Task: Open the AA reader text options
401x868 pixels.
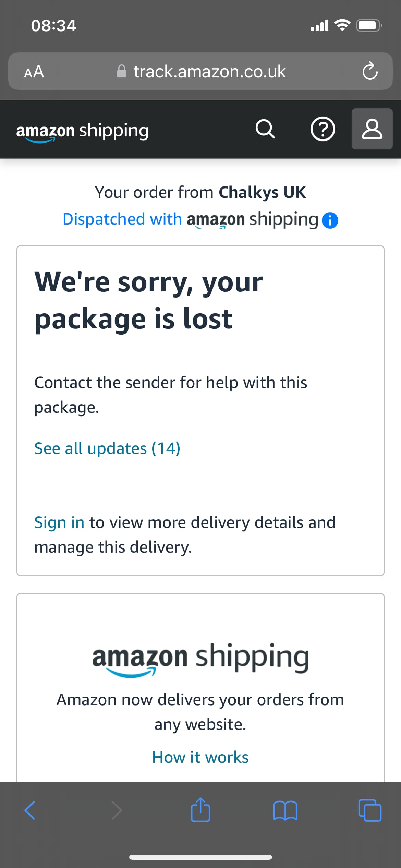Action: click(x=34, y=72)
